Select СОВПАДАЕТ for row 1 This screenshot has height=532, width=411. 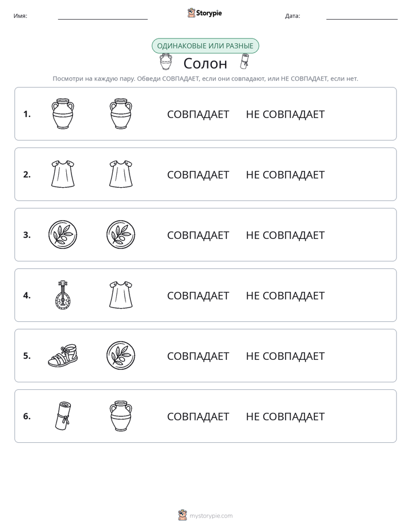(x=198, y=115)
